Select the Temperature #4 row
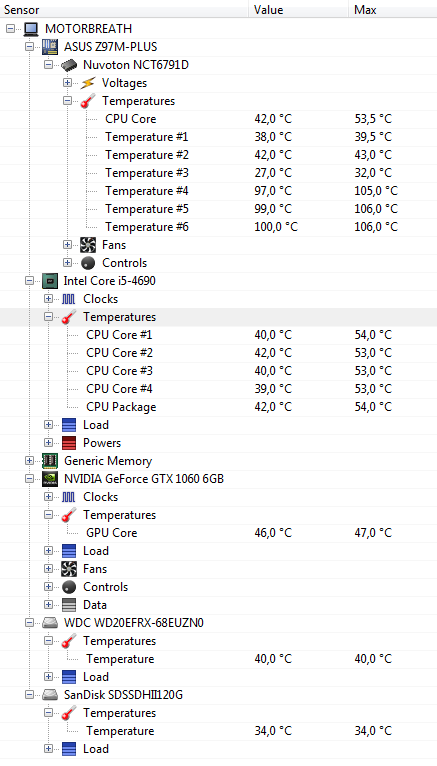This screenshot has height=766, width=437. [218, 191]
